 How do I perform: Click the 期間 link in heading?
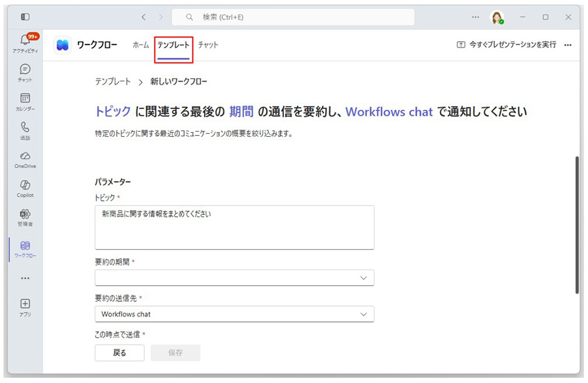242,111
